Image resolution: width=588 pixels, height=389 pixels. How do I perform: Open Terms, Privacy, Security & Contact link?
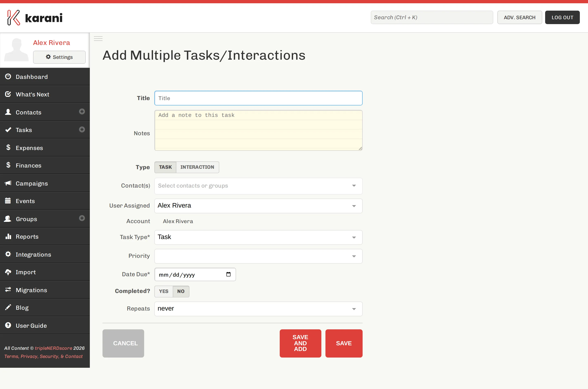43,356
